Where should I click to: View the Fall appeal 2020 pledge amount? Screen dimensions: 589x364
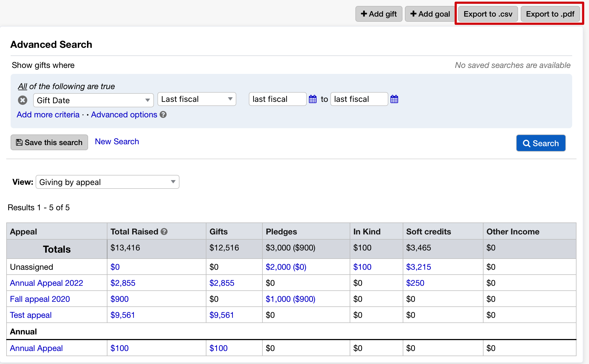290,299
